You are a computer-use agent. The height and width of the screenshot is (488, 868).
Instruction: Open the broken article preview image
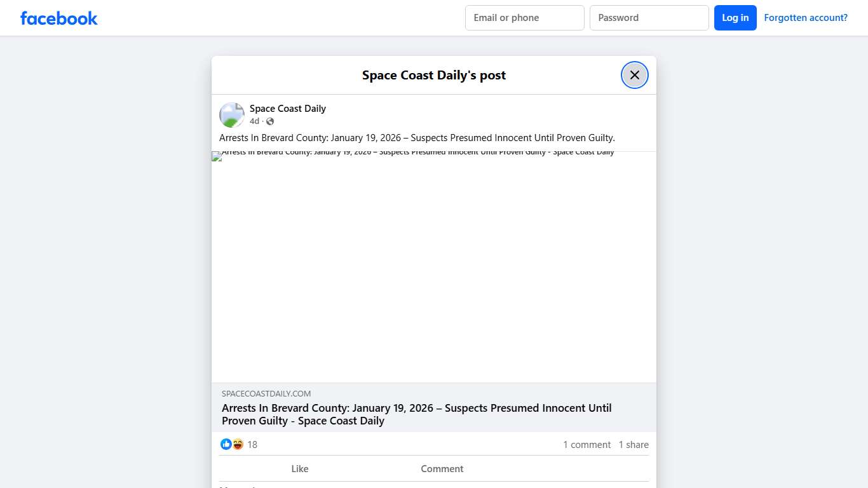pos(433,267)
